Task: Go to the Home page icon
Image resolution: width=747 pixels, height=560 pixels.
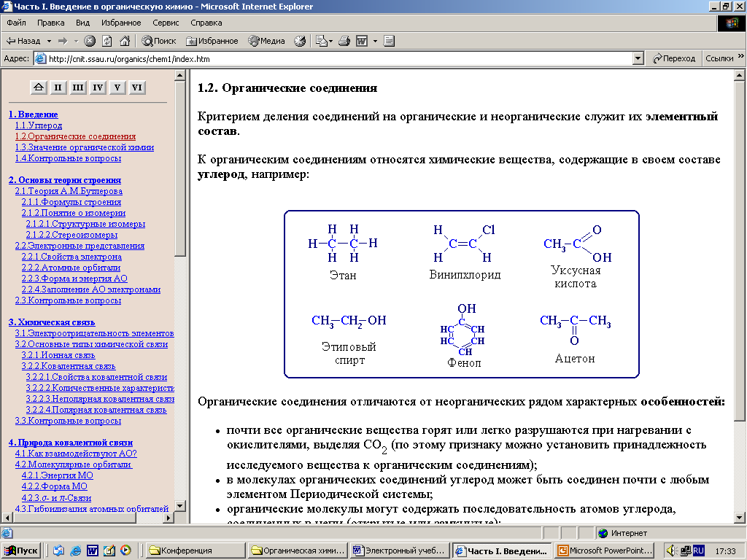Action: coord(125,41)
